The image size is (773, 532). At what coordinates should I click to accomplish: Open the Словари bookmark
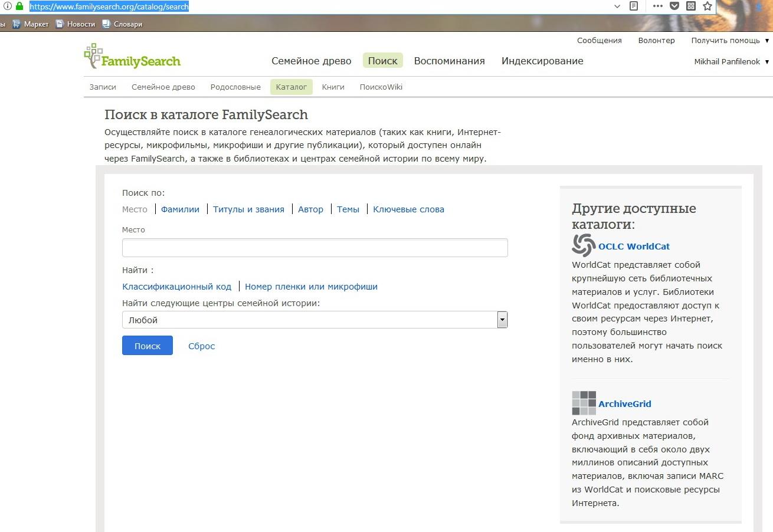122,24
